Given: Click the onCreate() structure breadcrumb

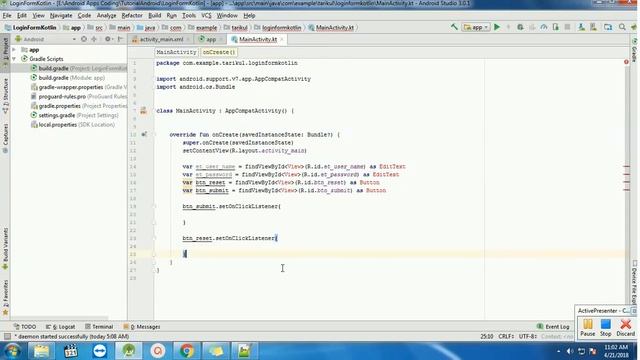Looking at the screenshot, I should pos(219,52).
